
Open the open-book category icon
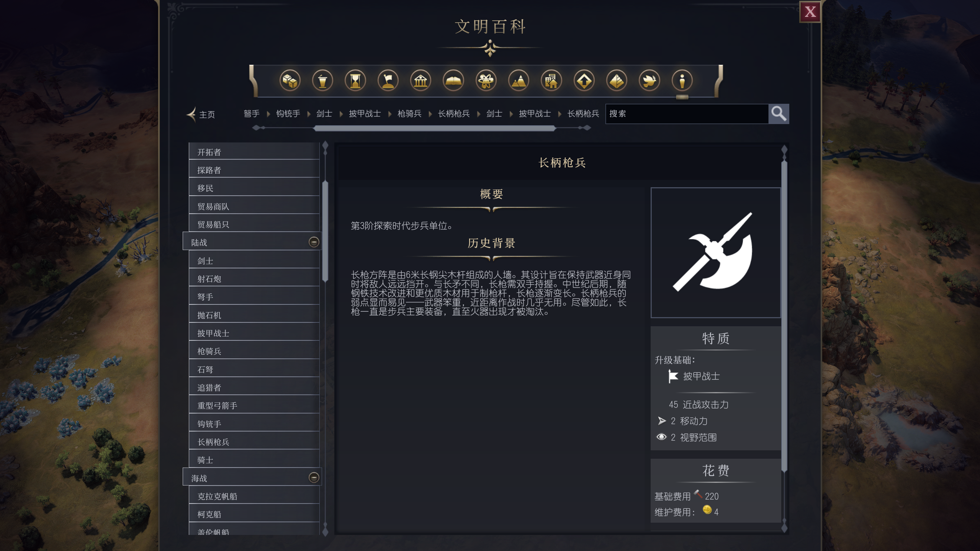click(x=453, y=81)
